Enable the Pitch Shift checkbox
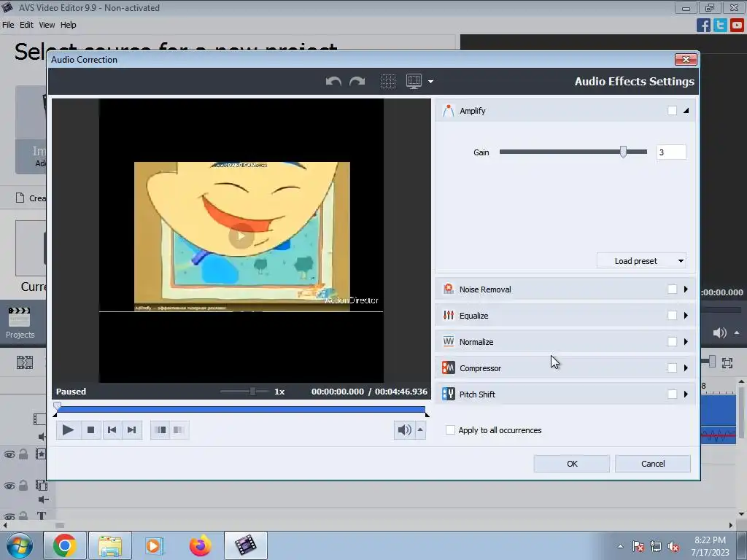Image resolution: width=747 pixels, height=560 pixels. 672,394
